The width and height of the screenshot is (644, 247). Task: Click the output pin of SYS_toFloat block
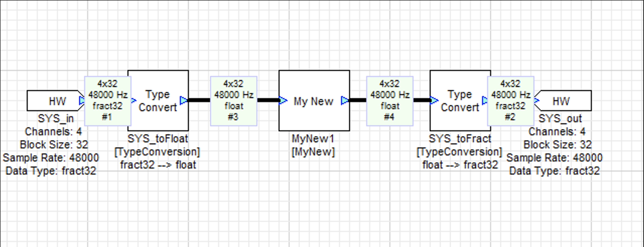[183, 100]
